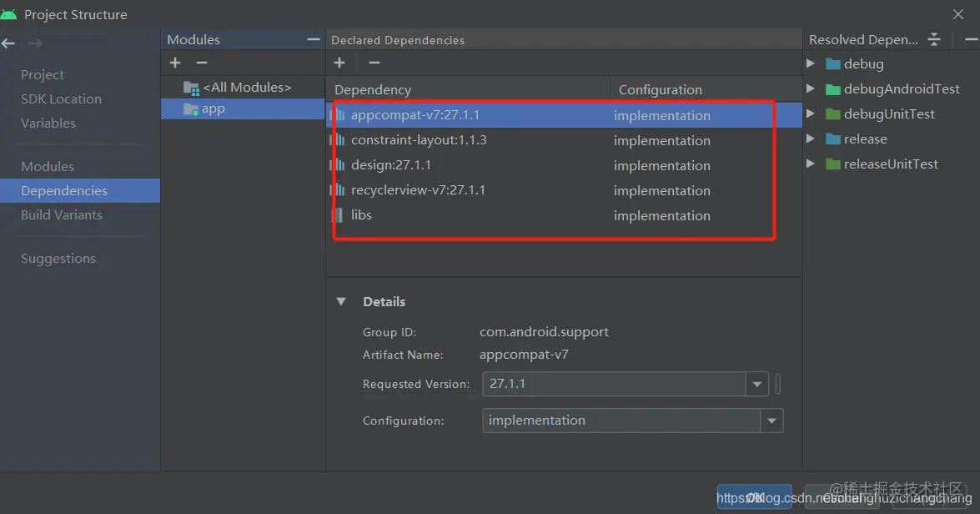Open the Variables page
Screen dimensions: 980x514
click(48, 123)
